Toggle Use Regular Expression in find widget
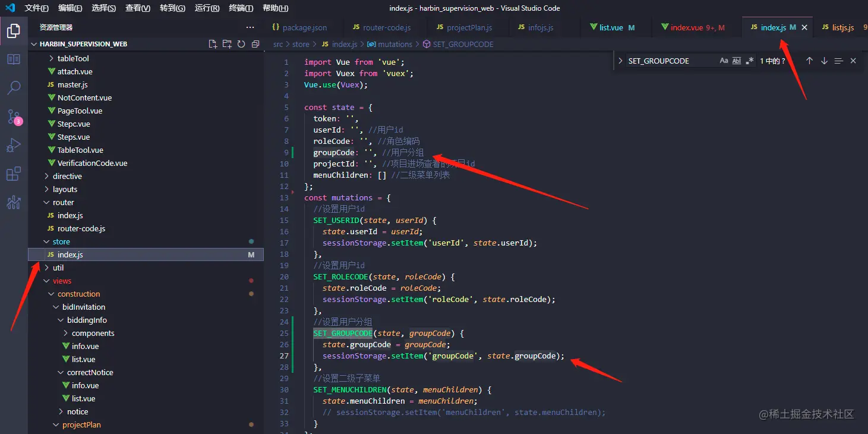The height and width of the screenshot is (434, 868). tap(750, 61)
